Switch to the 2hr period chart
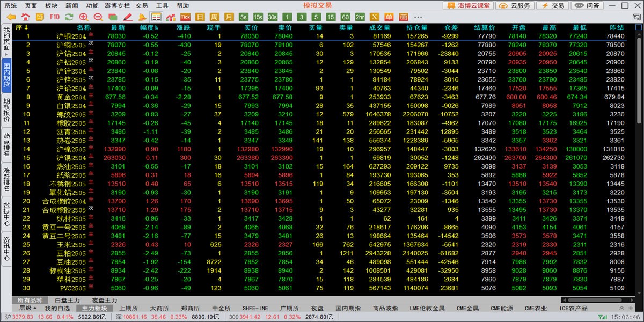 [x=360, y=17]
